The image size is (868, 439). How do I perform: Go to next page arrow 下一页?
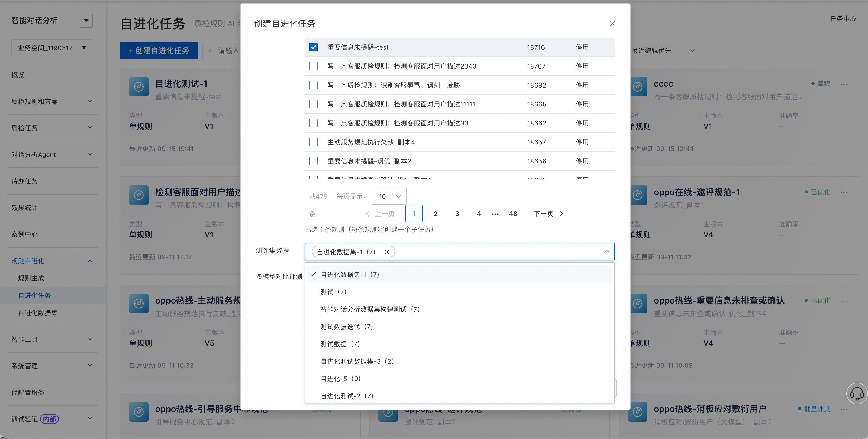(x=549, y=214)
